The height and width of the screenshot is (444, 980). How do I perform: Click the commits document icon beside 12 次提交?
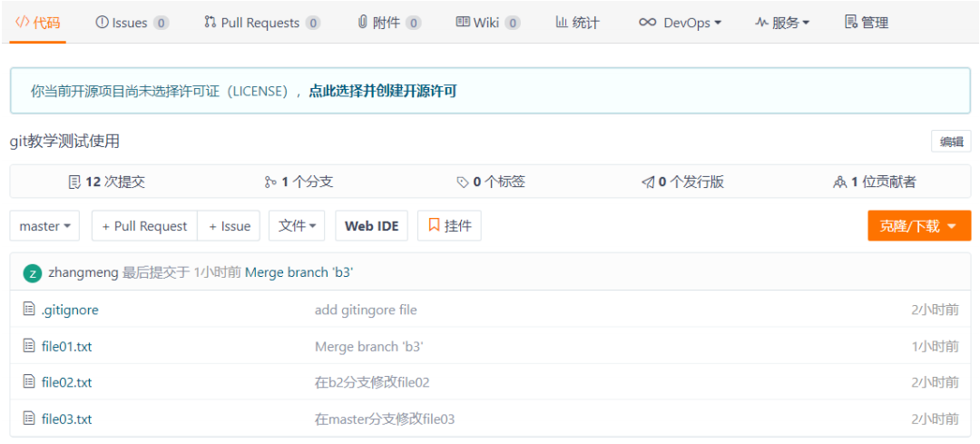pyautogui.click(x=74, y=182)
